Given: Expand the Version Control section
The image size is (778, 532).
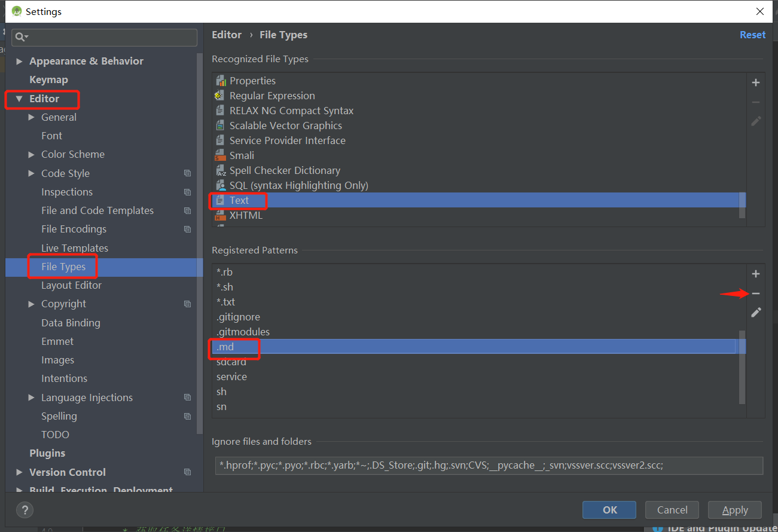Looking at the screenshot, I should [x=19, y=472].
